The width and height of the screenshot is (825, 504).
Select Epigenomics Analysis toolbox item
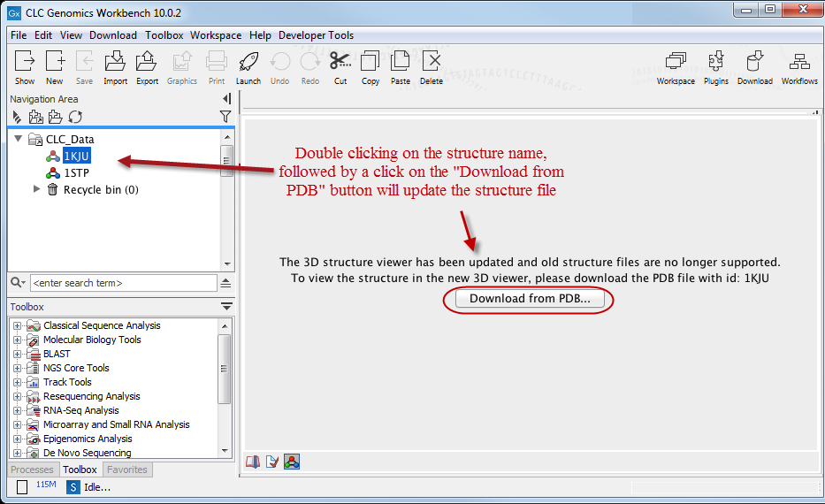pos(88,439)
